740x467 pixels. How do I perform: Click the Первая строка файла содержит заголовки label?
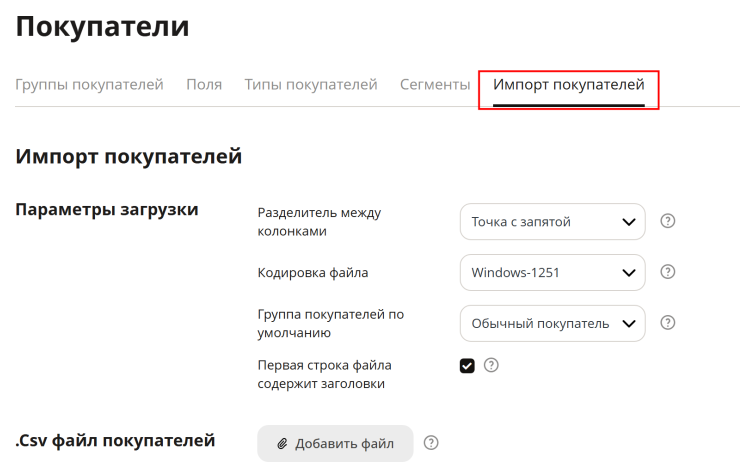tap(325, 375)
